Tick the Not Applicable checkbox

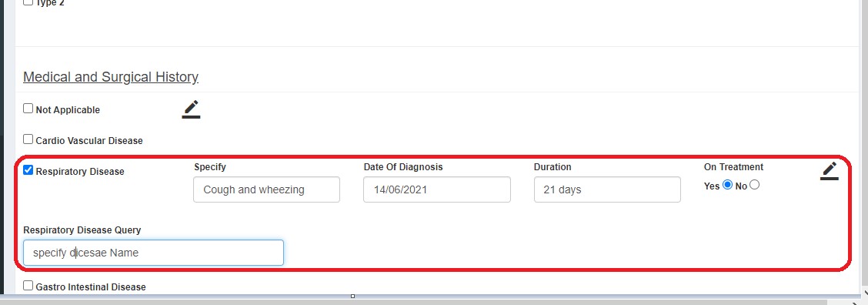(x=28, y=109)
